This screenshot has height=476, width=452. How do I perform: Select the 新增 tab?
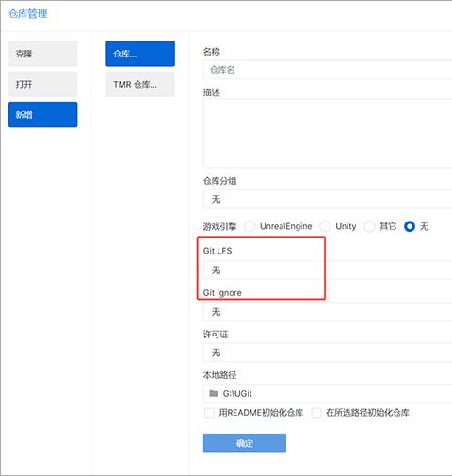42,115
